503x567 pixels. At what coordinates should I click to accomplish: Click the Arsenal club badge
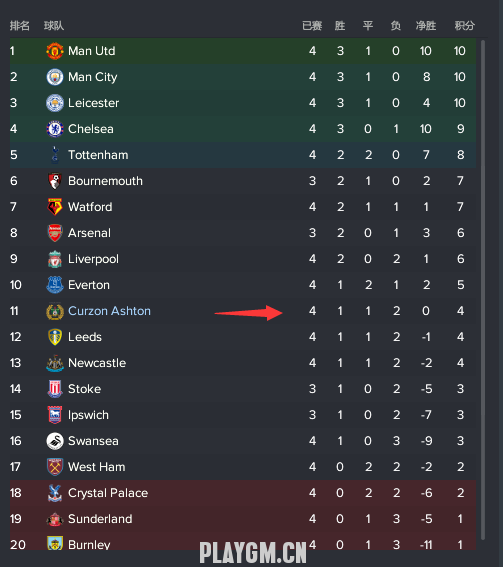(55, 233)
